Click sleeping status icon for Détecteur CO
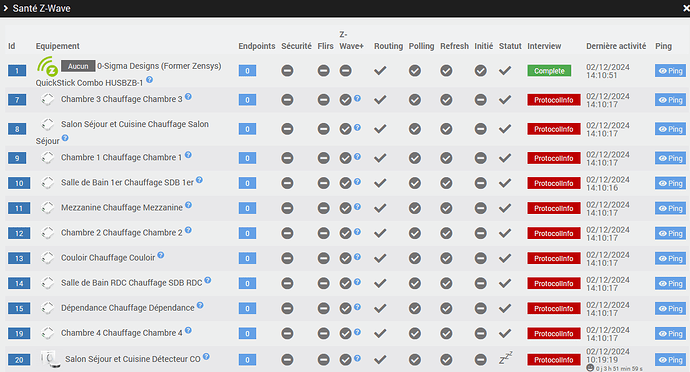The width and height of the screenshot is (690, 372). [505, 358]
